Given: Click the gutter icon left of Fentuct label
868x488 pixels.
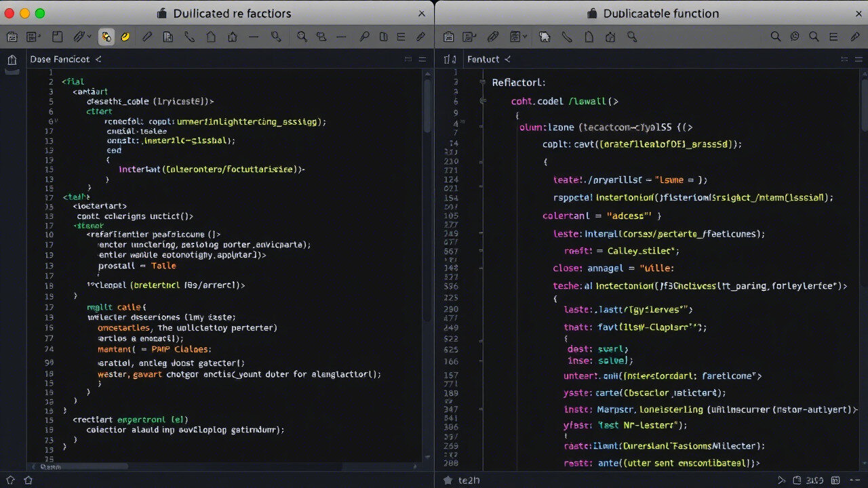Looking at the screenshot, I should [450, 60].
